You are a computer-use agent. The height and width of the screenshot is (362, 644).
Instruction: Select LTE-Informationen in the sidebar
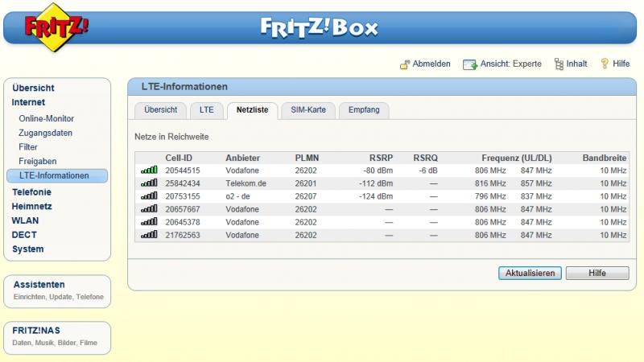(57, 175)
